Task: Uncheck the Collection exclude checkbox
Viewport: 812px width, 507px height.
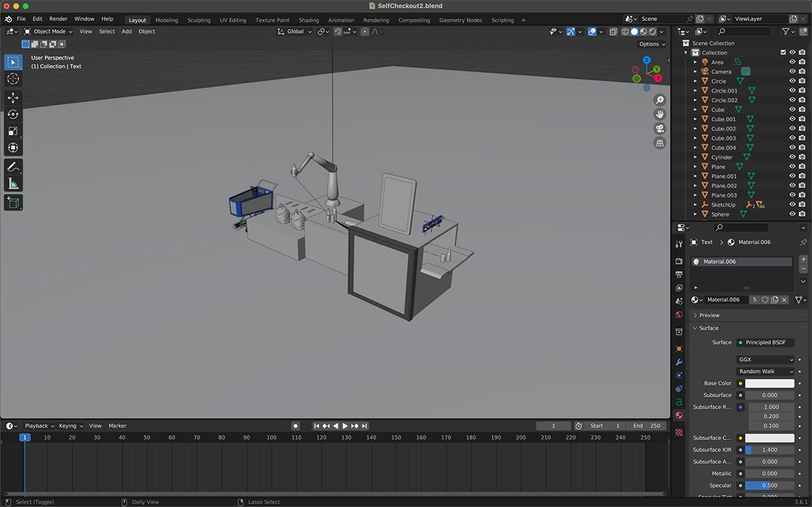Action: [x=783, y=53]
